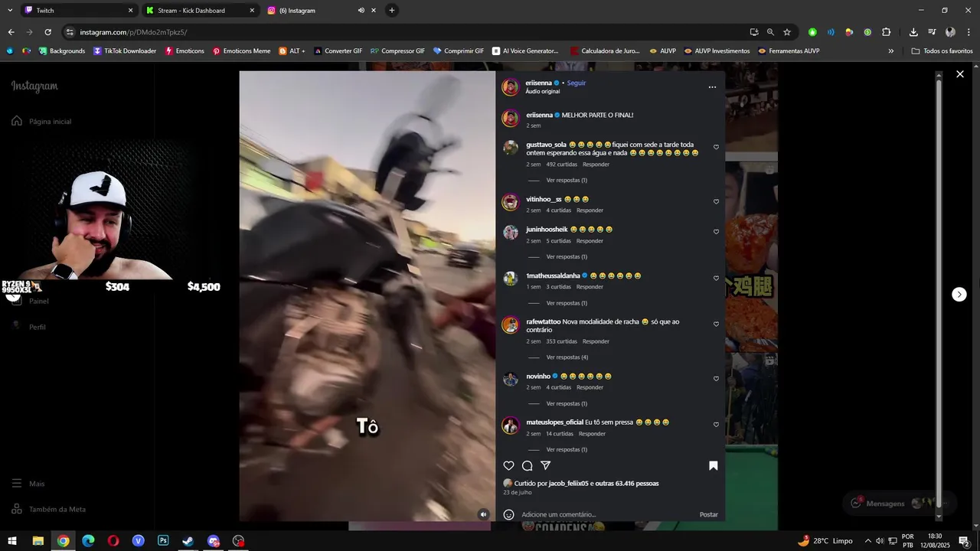Screen dimensions: 980x551
Task: Reload the page with refresh icon
Action: click(x=47, y=32)
